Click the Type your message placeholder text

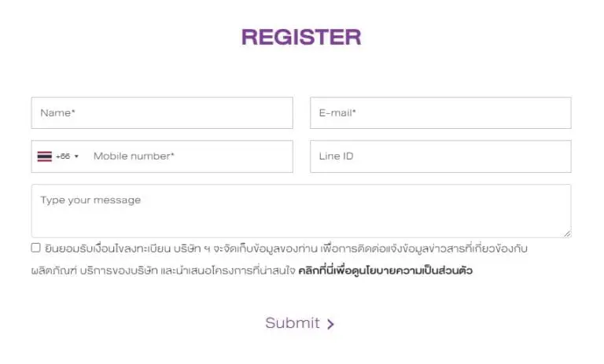[90, 200]
